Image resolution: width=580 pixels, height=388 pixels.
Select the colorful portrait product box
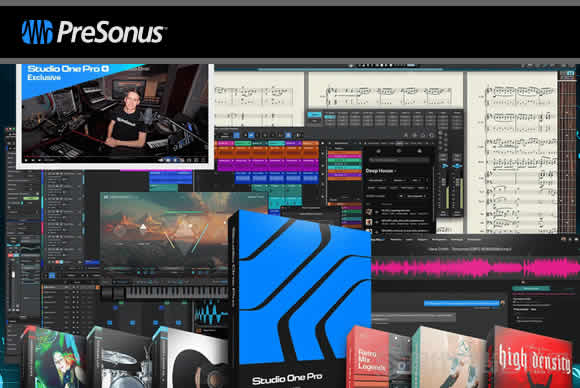point(54,358)
